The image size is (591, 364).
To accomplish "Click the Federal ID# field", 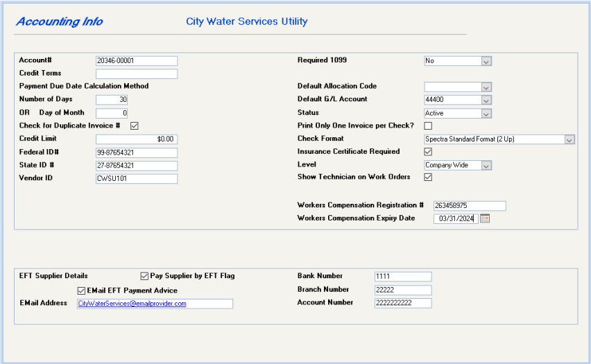I will click(x=137, y=153).
